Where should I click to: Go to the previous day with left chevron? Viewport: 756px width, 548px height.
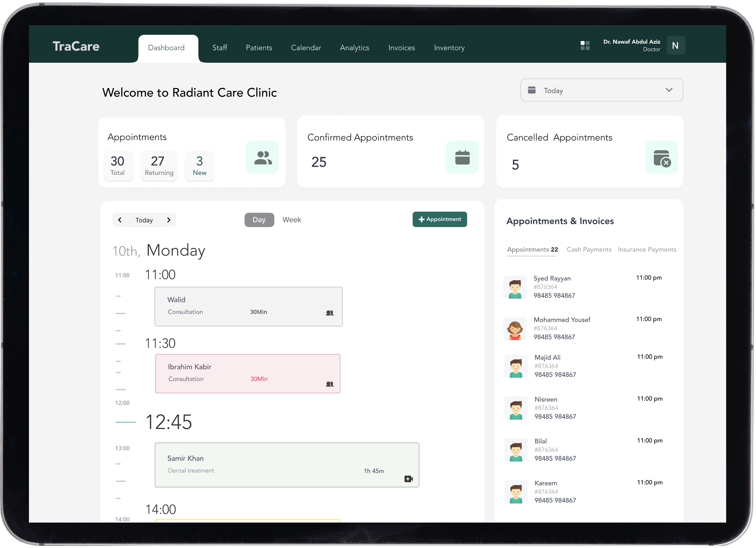coord(120,220)
